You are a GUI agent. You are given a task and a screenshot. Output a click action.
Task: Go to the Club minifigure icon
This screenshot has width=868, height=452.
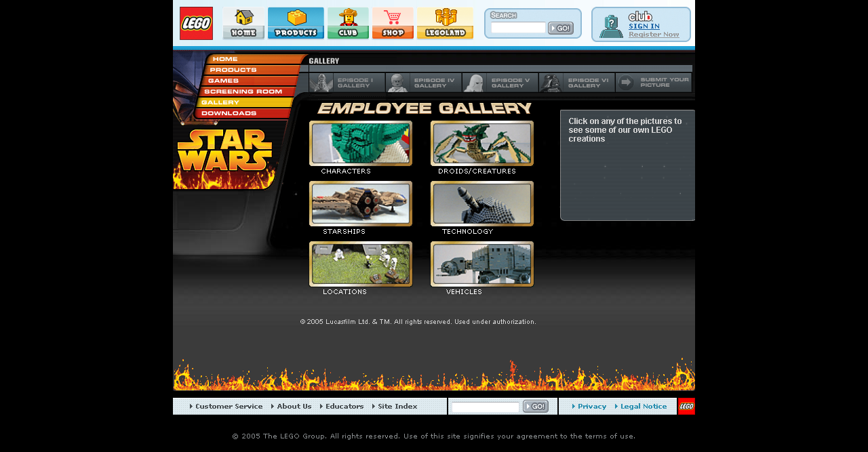click(x=348, y=23)
